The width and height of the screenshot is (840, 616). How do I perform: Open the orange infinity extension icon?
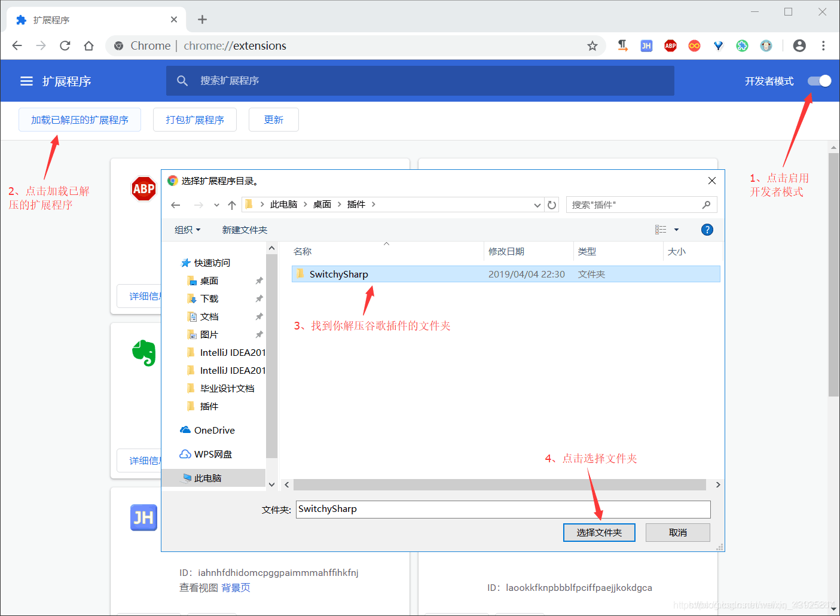pyautogui.click(x=694, y=45)
